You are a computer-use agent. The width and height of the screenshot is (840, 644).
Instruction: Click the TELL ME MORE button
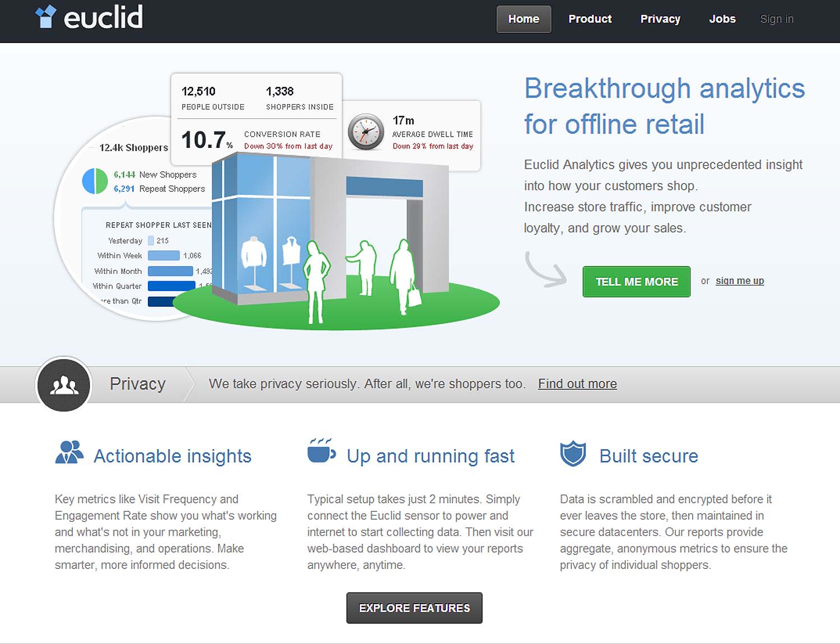click(636, 282)
